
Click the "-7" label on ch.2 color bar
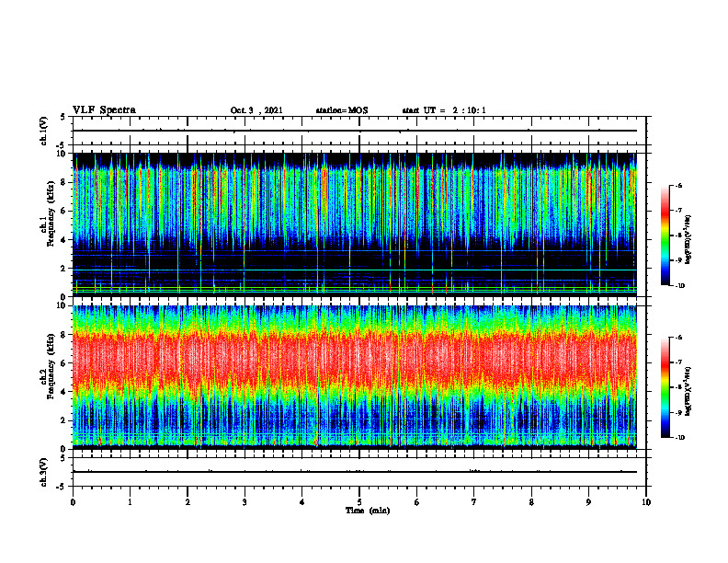tap(678, 362)
